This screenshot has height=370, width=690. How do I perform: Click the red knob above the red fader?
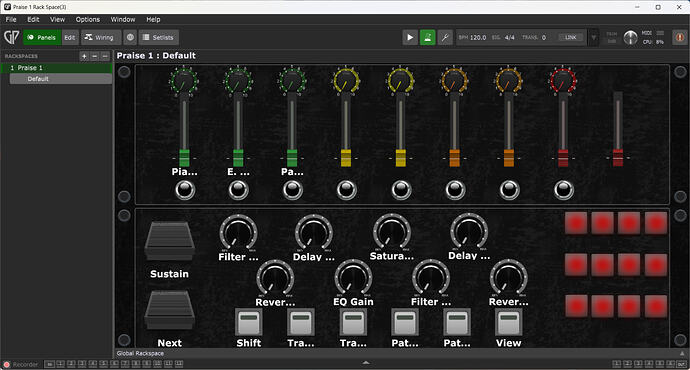coord(563,81)
